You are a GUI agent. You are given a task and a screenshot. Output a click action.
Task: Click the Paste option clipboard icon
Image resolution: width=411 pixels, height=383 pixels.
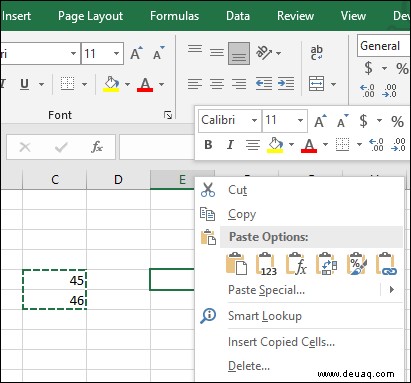tap(236, 264)
